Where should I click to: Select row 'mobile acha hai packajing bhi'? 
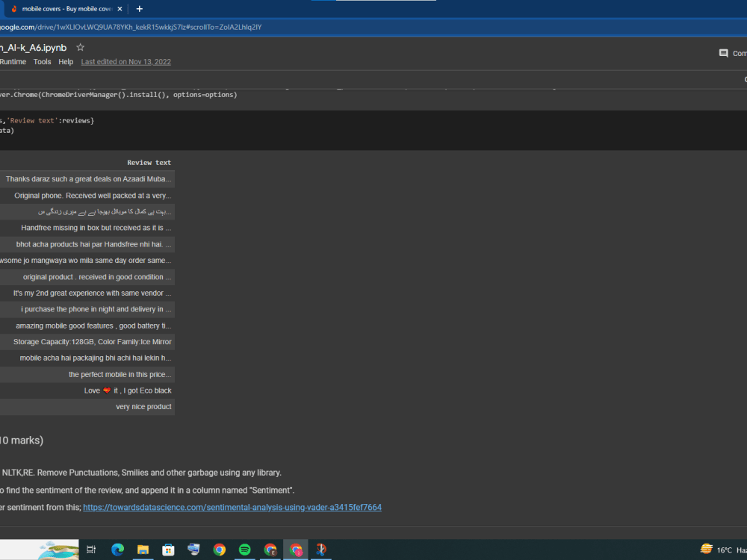(87, 358)
